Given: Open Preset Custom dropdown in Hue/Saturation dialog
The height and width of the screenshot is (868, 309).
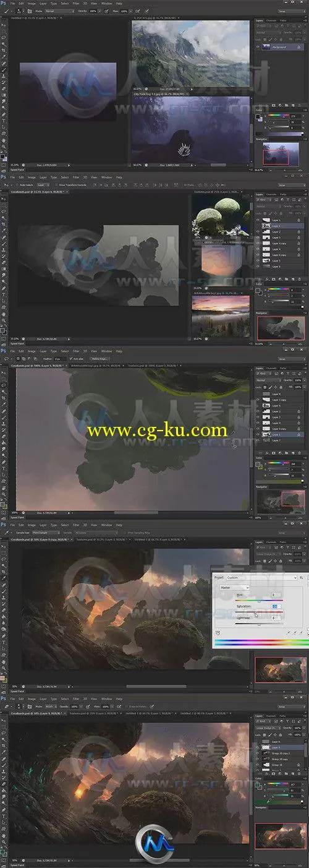Looking at the screenshot, I should coord(261,577).
